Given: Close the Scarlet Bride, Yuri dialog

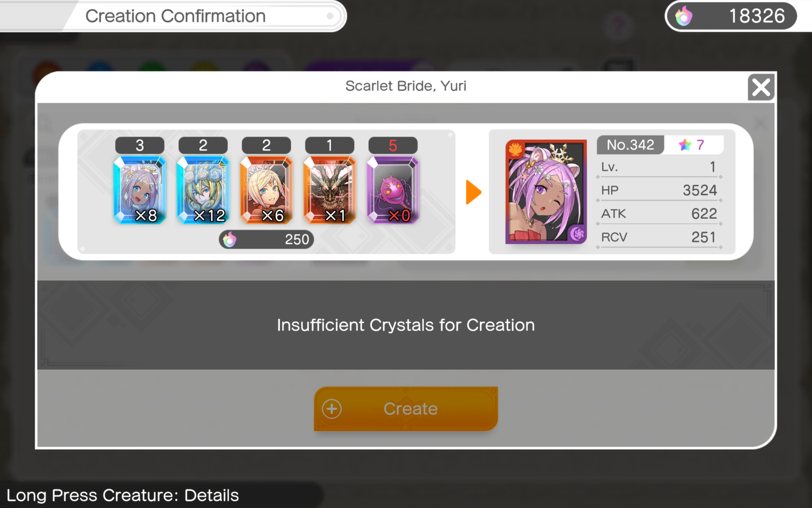Looking at the screenshot, I should click(x=761, y=87).
